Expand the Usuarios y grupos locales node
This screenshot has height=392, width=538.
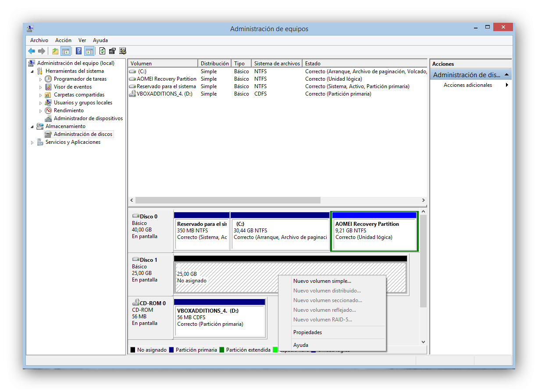pos(40,103)
